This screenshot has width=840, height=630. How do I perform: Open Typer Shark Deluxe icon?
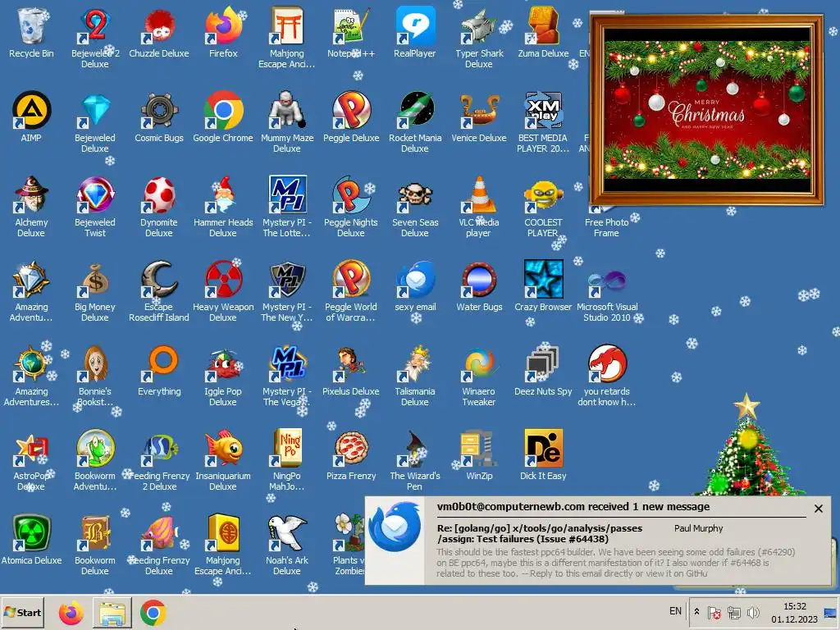pyautogui.click(x=479, y=36)
